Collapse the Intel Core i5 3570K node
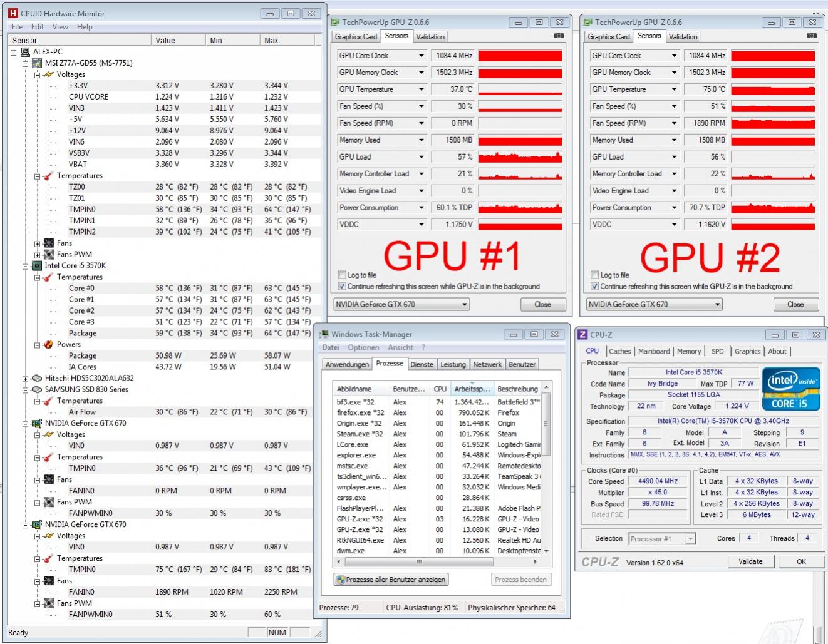The width and height of the screenshot is (828, 644). coord(26,266)
